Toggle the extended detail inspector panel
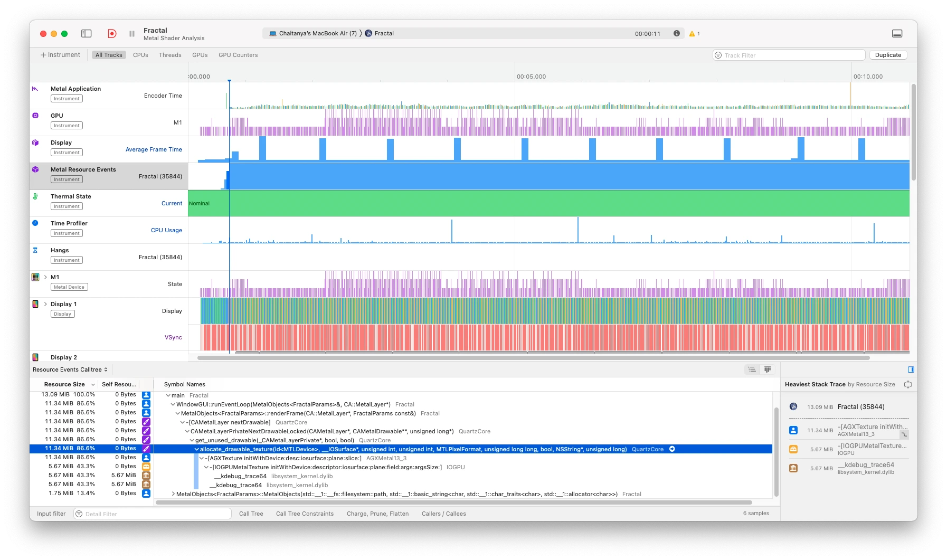The width and height of the screenshot is (947, 560). [x=911, y=369]
